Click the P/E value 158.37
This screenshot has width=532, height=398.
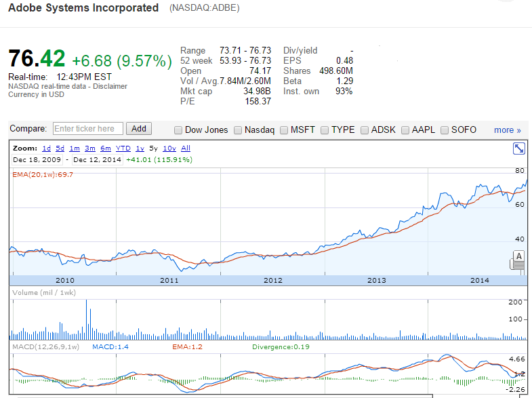point(258,102)
